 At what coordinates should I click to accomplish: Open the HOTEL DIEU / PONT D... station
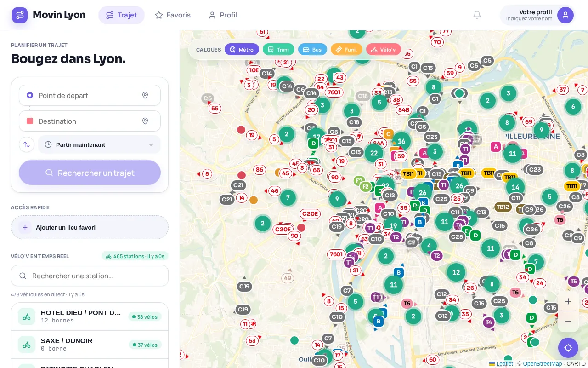(90, 316)
